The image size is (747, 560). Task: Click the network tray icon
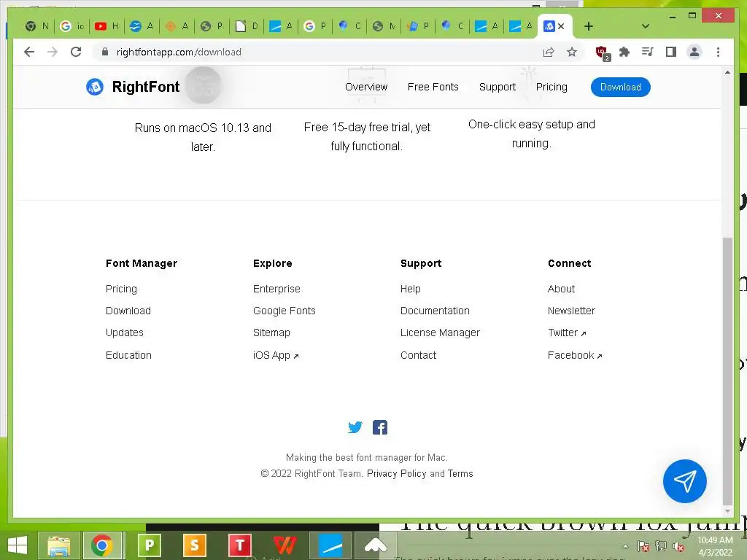click(661, 546)
